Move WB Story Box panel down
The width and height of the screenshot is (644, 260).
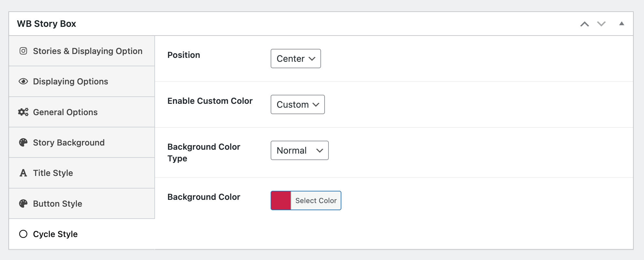[601, 24]
